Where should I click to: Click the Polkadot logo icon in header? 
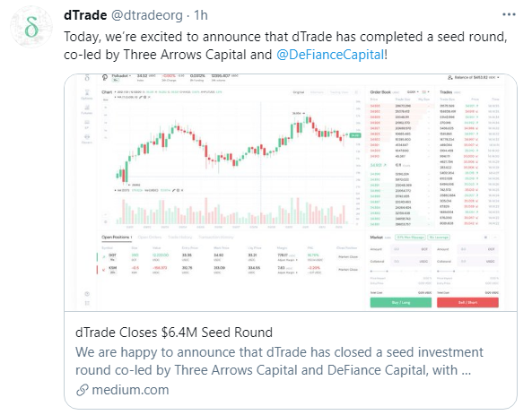[x=105, y=78]
